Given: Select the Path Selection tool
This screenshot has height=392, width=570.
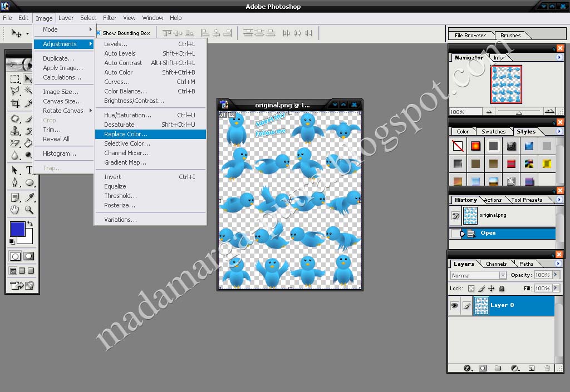Looking at the screenshot, I should pyautogui.click(x=15, y=170).
